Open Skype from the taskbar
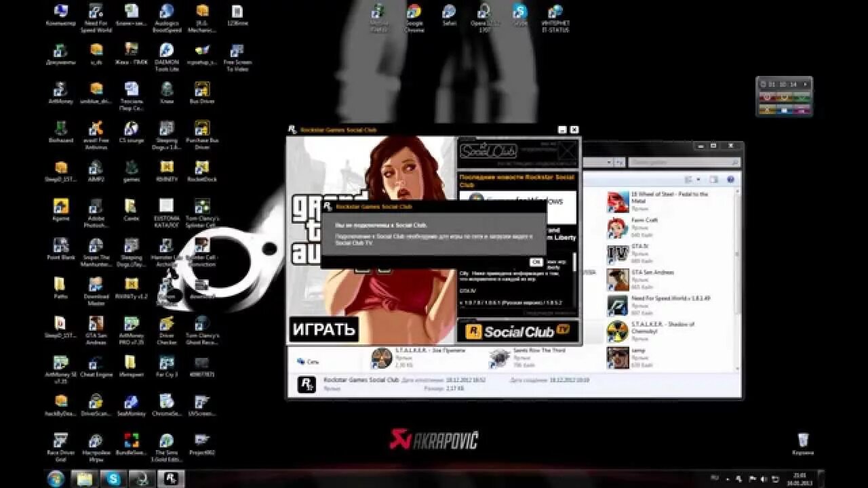 tap(113, 479)
